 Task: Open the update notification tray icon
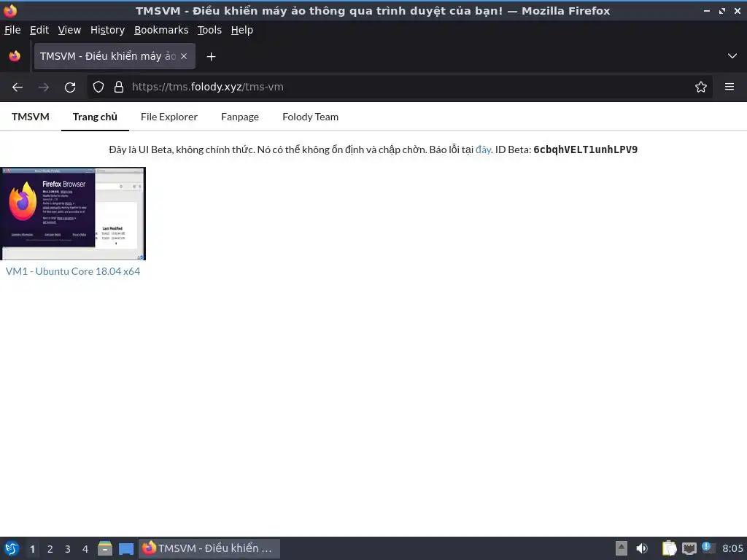[708, 548]
